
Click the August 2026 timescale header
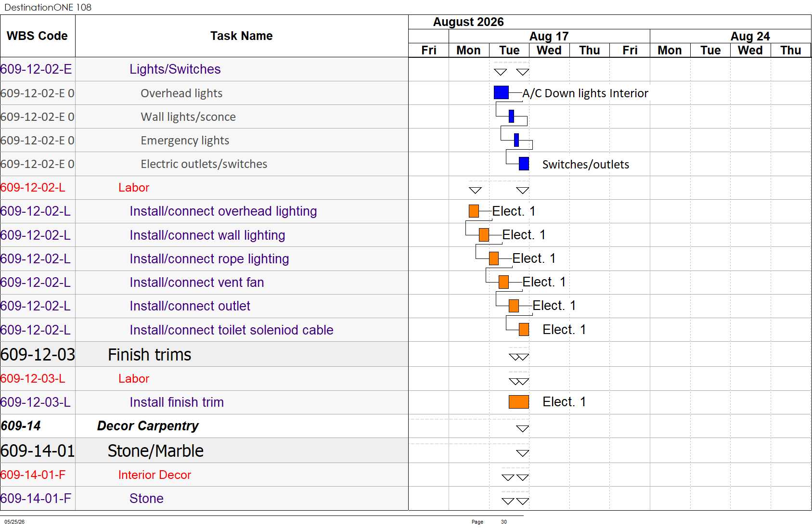[x=468, y=22]
